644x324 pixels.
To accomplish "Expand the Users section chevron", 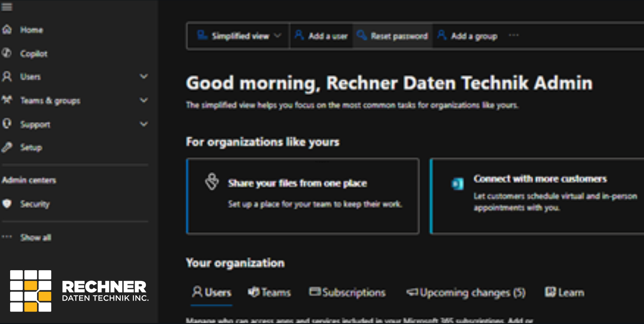I will pos(144,77).
